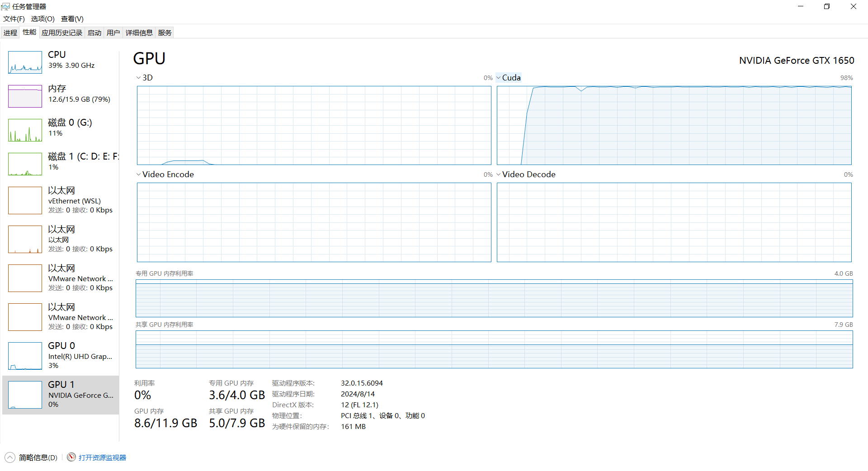Screen dimensions: 868x471
Task: Select GPU 1 NVIDIA GeForce thumbnail
Action: coord(25,395)
